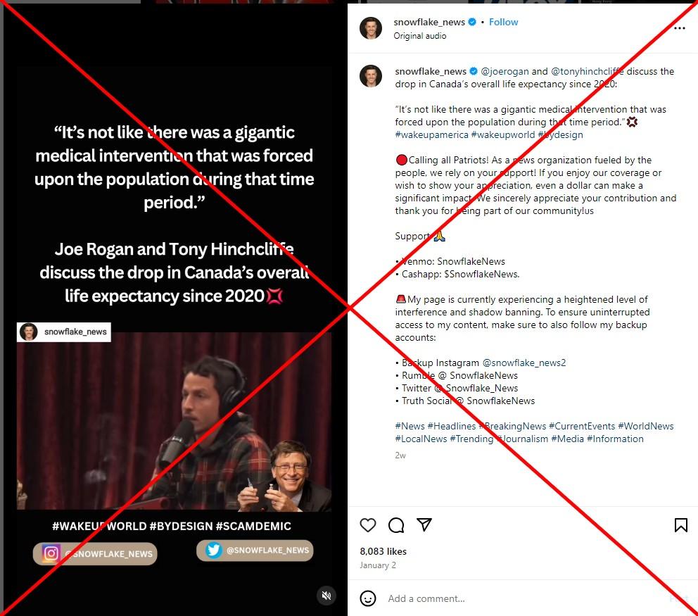698x616 pixels.
Task: Open emoji picker smiley icon
Action: (368, 598)
